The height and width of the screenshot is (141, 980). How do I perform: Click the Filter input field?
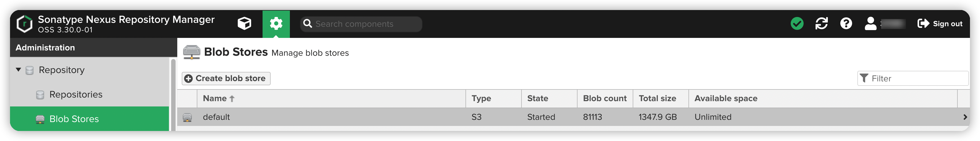coord(917,78)
